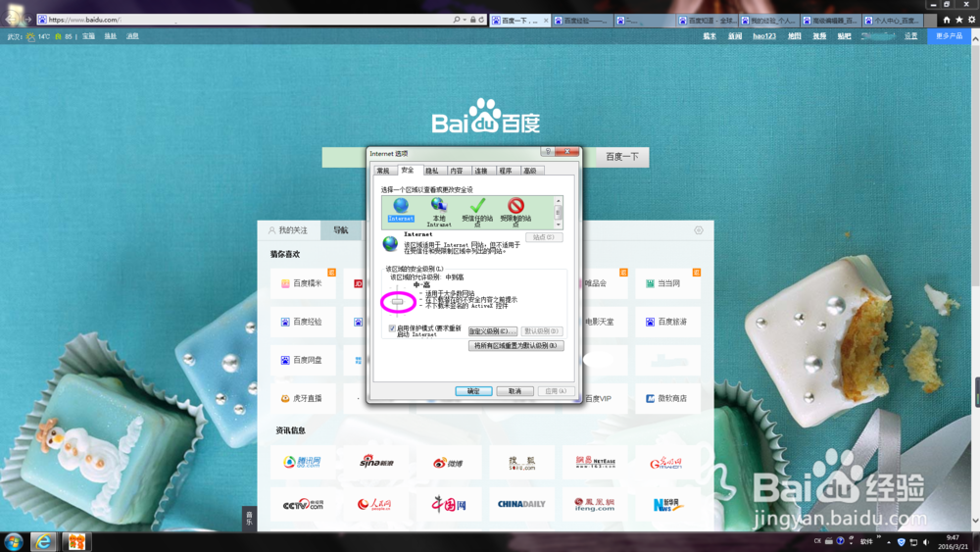Viewport: 980px width, 552px height.
Task: Open 网易 NetEase site tile
Action: tap(595, 462)
